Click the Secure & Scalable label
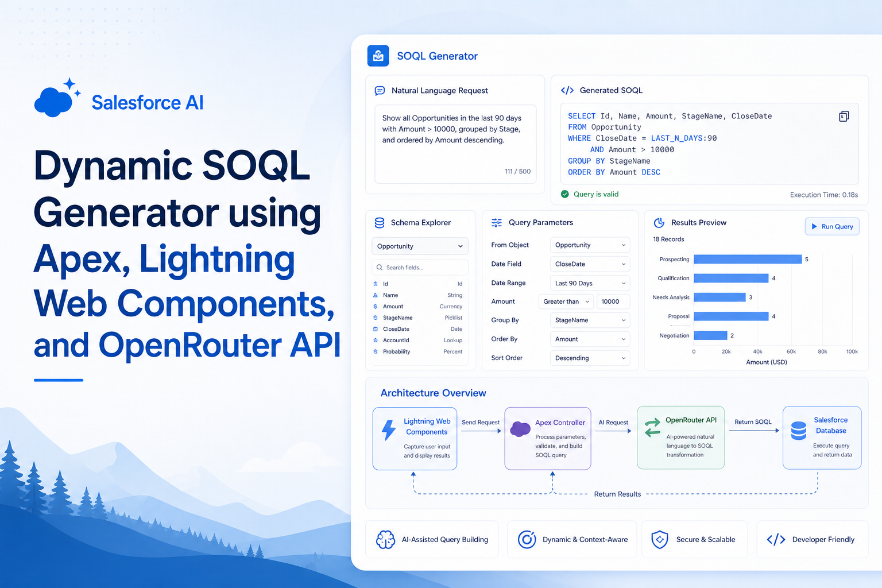The width and height of the screenshot is (882, 588). pos(706,540)
